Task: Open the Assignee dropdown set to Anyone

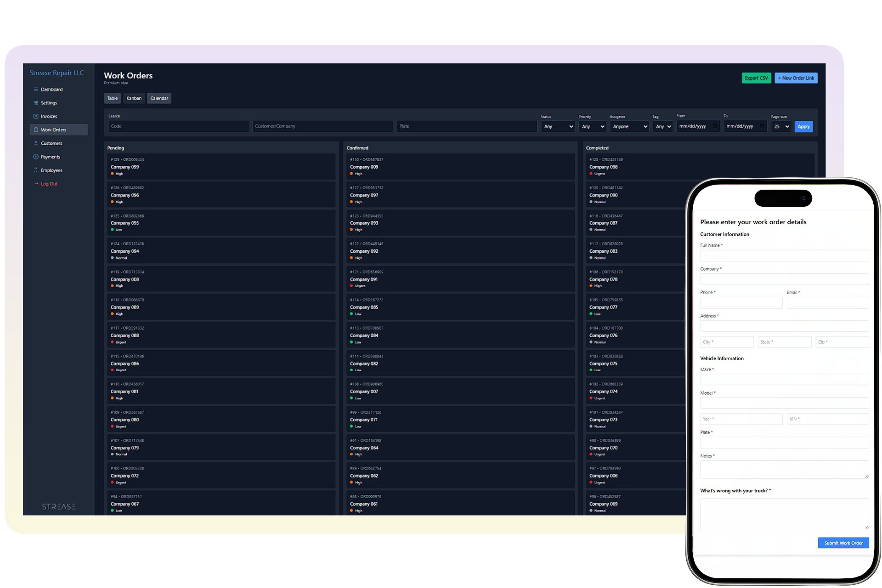Action: [629, 127]
